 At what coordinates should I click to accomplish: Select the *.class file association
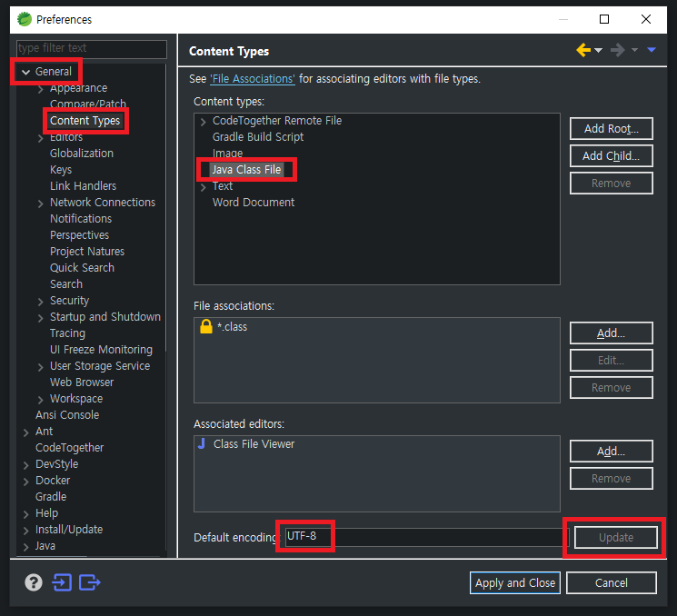click(x=233, y=327)
